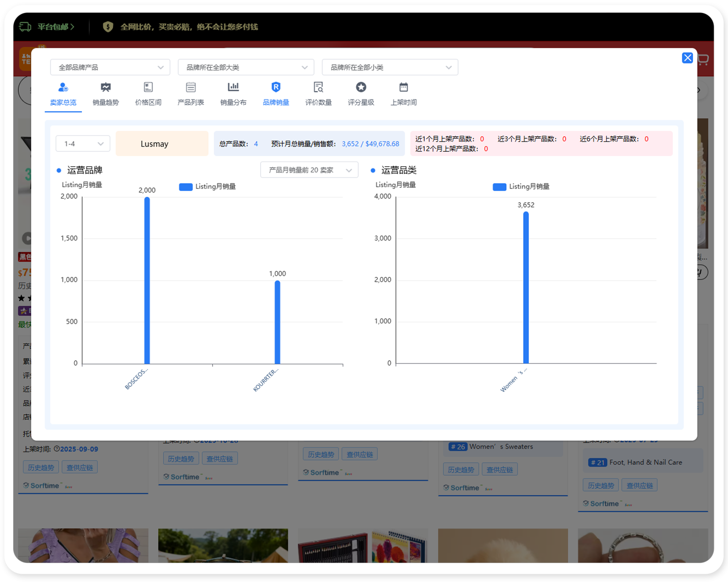The height and width of the screenshot is (582, 728).
Task: Open the 上架时间 listing time icon
Action: click(403, 88)
